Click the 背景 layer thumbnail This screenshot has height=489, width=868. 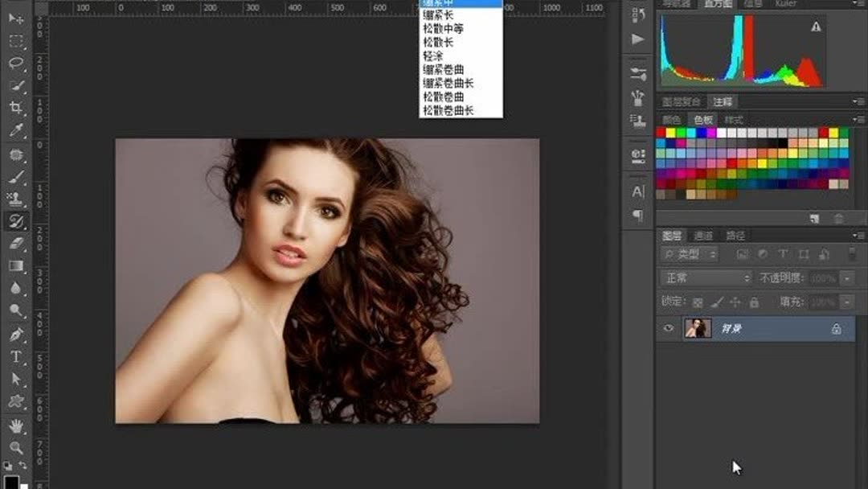tap(698, 328)
